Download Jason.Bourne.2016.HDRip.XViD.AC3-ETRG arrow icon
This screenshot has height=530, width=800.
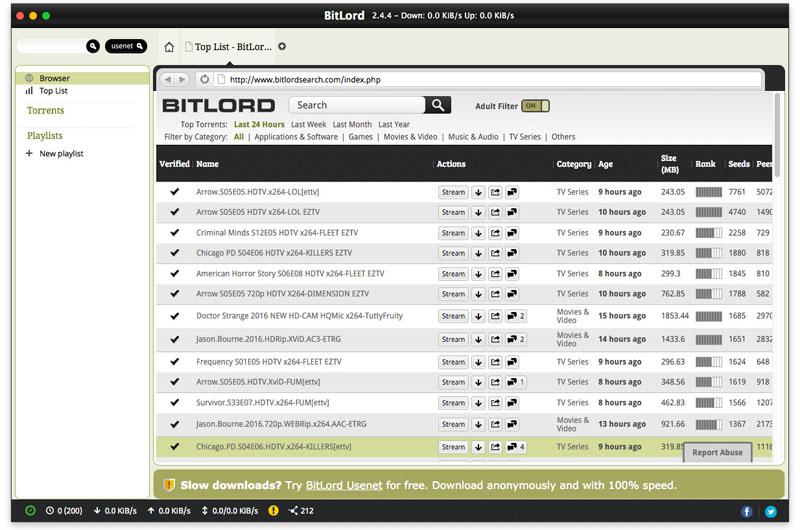coord(478,339)
